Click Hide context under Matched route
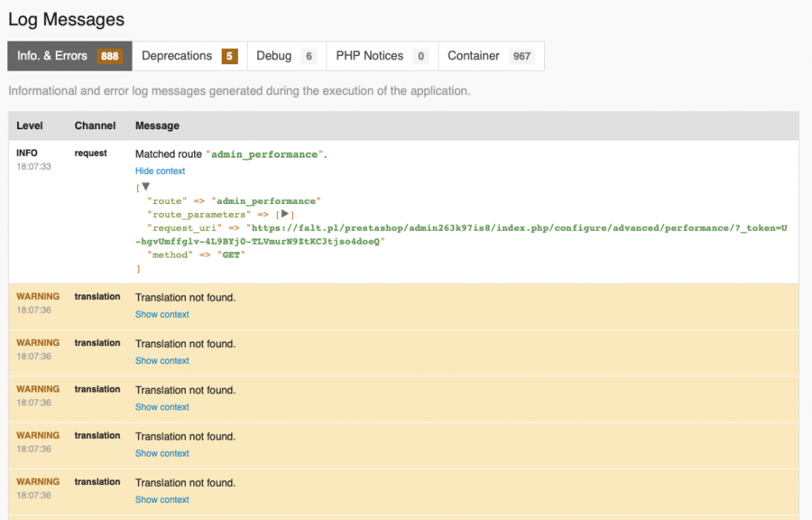Screen dimensions: 812x520 pos(160,171)
